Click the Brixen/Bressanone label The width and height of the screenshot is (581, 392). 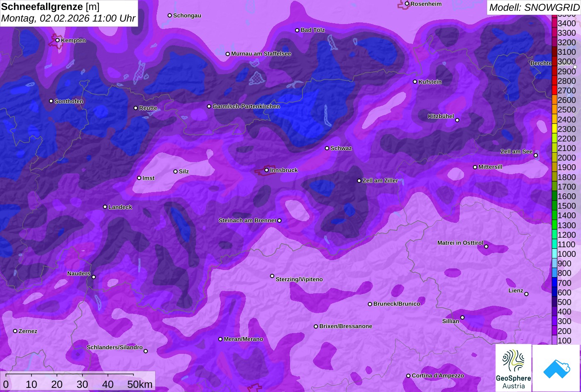(x=346, y=326)
